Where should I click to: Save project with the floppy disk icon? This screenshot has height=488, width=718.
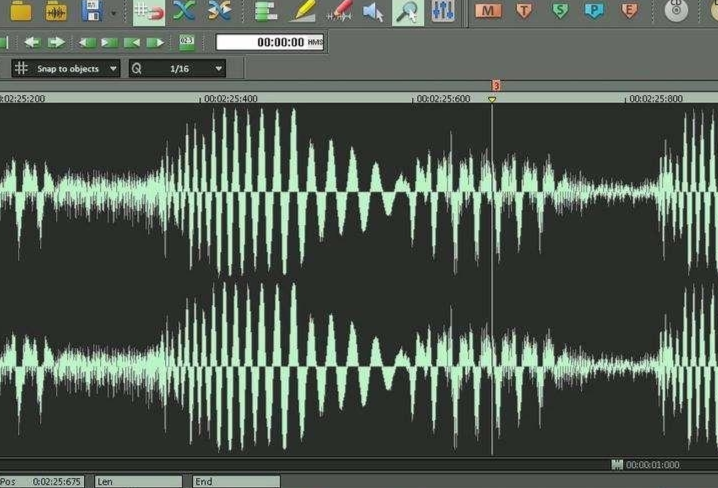click(92, 11)
